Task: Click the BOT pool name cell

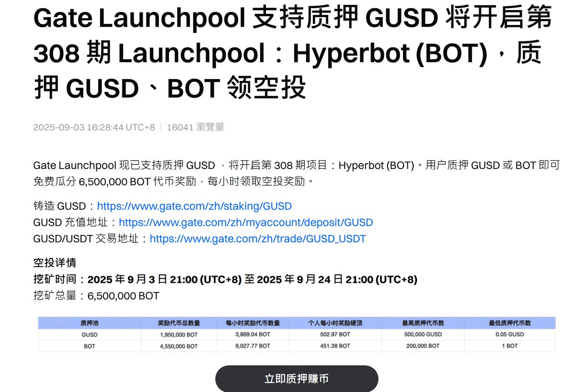Action: 90,346
